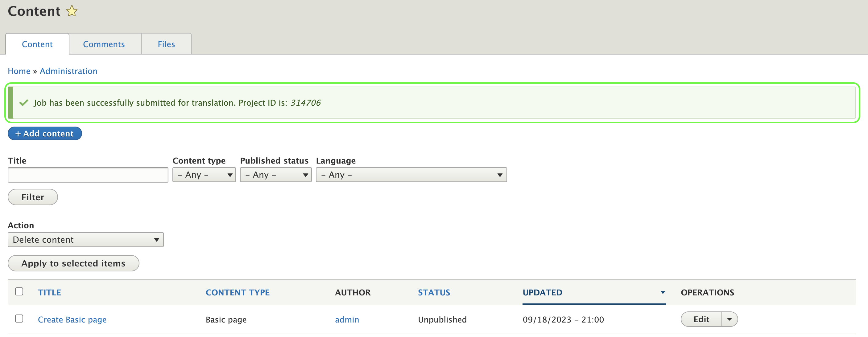The image size is (868, 337).
Task: Check the Create Basic page row checkbox
Action: click(x=19, y=319)
